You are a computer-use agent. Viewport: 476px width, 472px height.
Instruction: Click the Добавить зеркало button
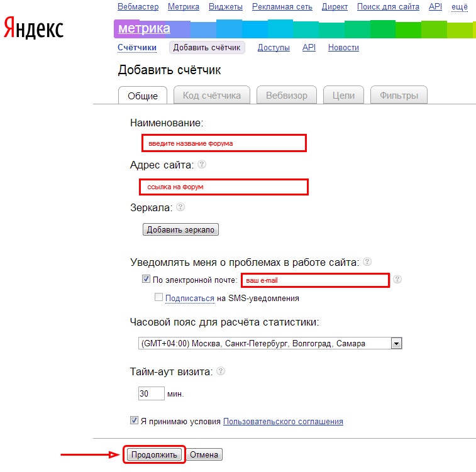[x=180, y=229]
